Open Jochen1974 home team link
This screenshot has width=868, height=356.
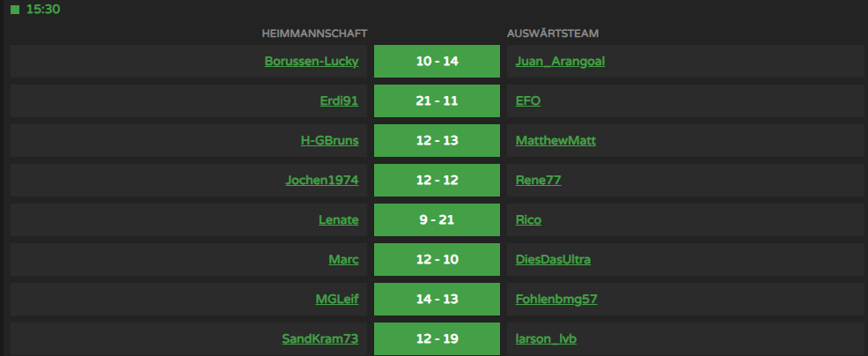pyautogui.click(x=321, y=181)
